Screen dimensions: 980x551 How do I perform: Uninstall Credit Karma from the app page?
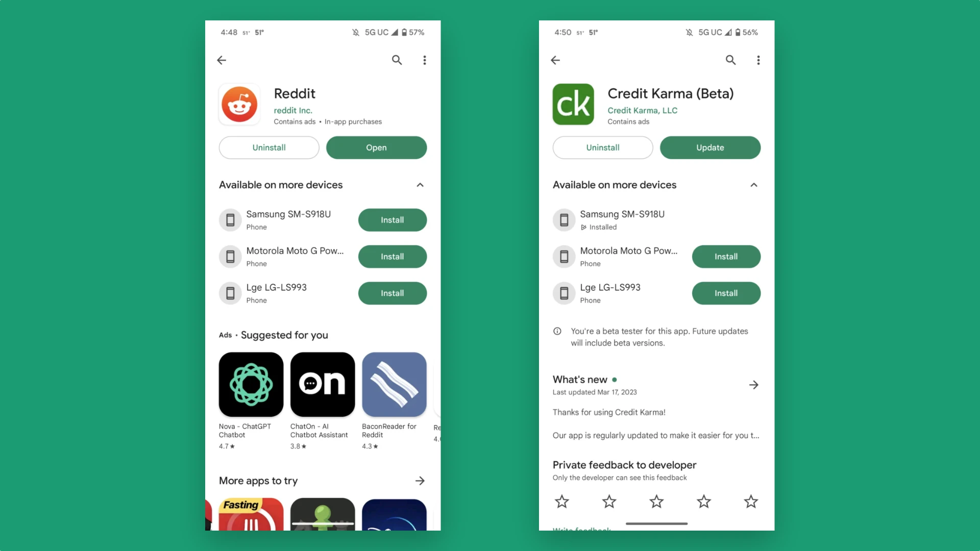pyautogui.click(x=602, y=146)
